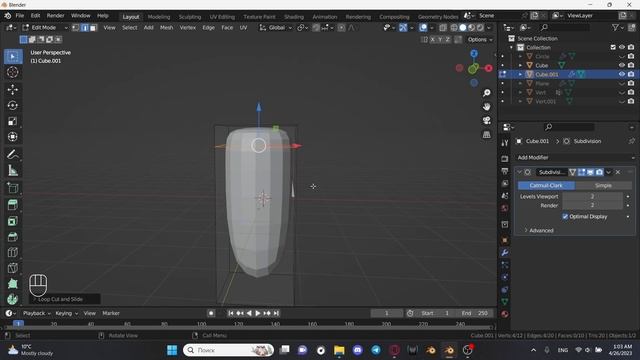Image resolution: width=640 pixels, height=360 pixels.
Task: Open the Modifier properties wrench tab
Action: pyautogui.click(x=505, y=253)
